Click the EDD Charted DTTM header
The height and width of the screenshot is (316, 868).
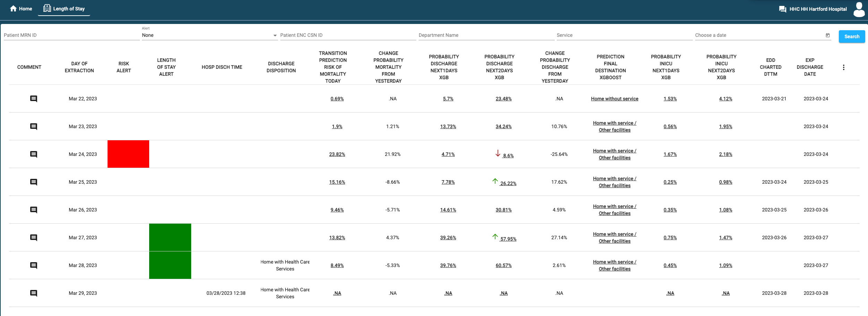(771, 67)
